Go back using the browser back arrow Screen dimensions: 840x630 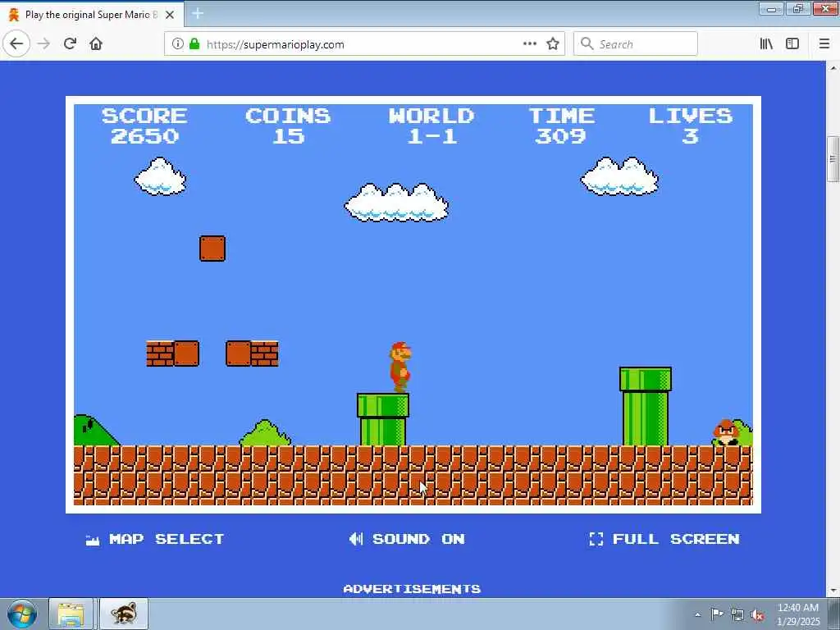click(16, 43)
